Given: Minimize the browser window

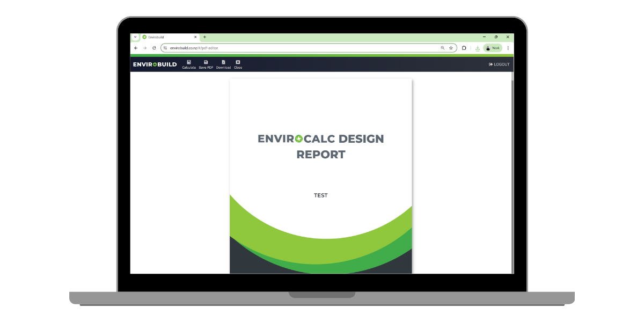Looking at the screenshot, I should pyautogui.click(x=484, y=37).
